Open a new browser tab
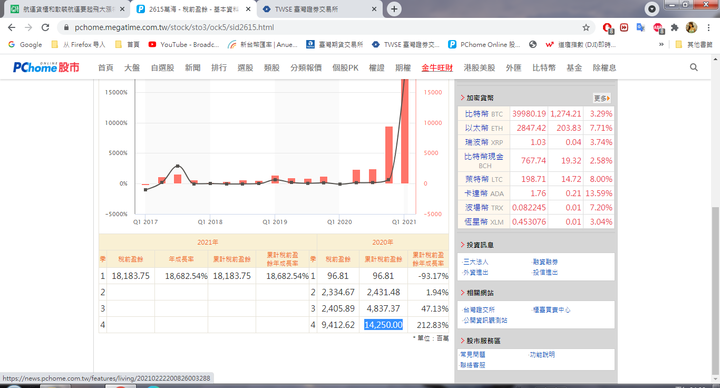The width and height of the screenshot is (720, 388). (394, 9)
